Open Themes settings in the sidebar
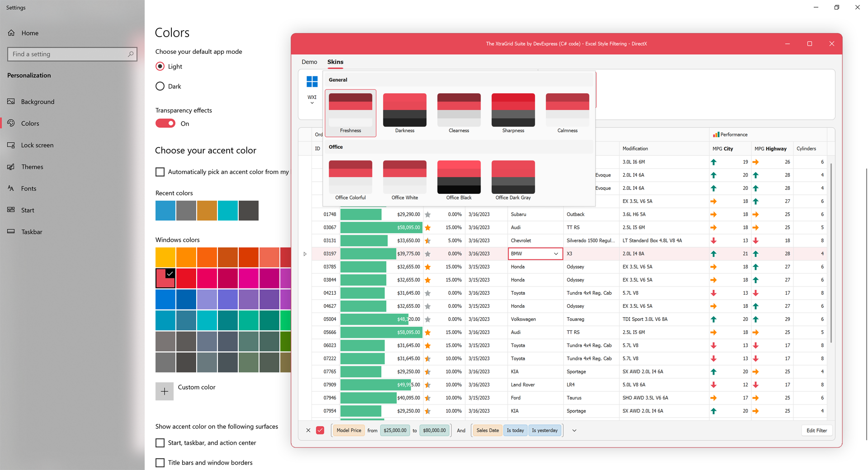The image size is (868, 470). point(32,167)
